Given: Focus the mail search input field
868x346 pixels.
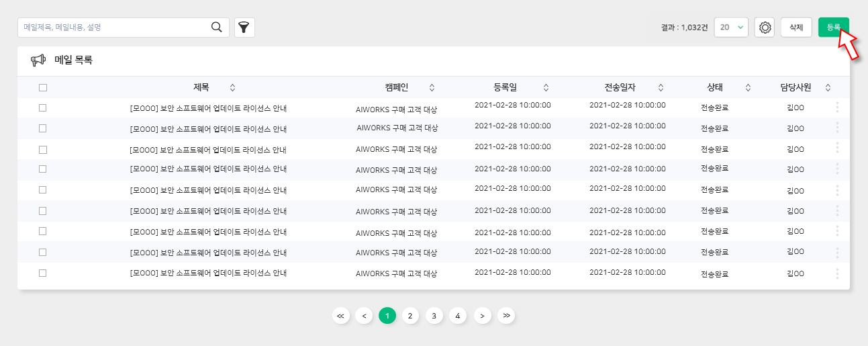Looking at the screenshot, I should [114, 28].
